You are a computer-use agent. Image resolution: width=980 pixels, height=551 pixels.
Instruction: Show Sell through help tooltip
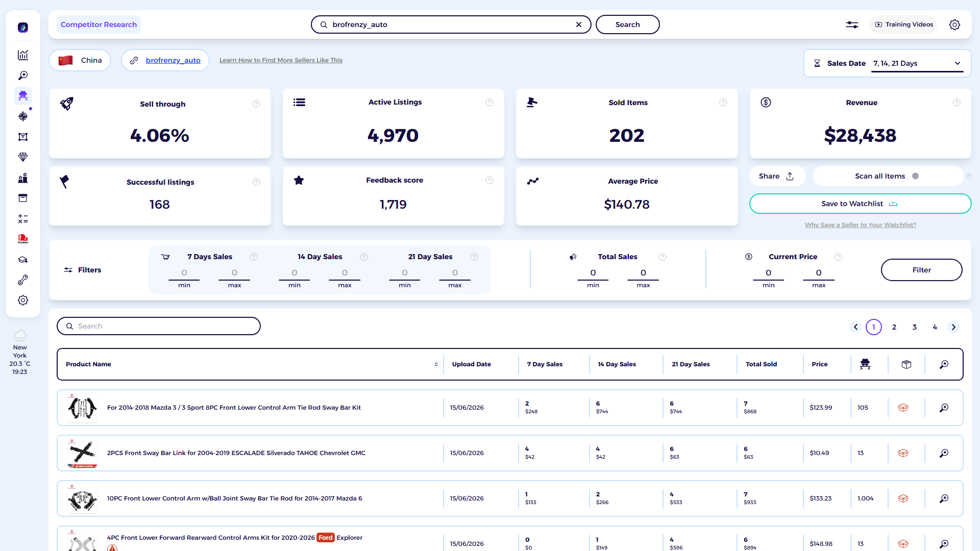256,104
